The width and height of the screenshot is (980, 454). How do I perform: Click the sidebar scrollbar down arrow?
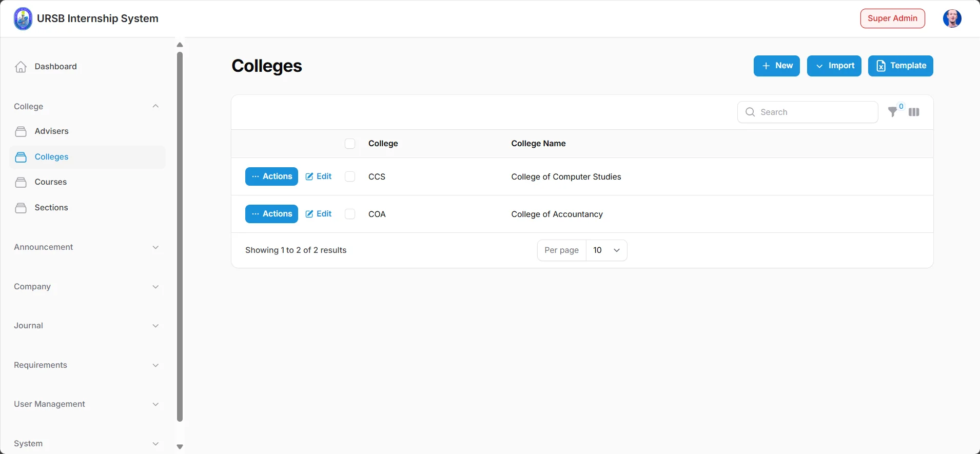(180, 447)
